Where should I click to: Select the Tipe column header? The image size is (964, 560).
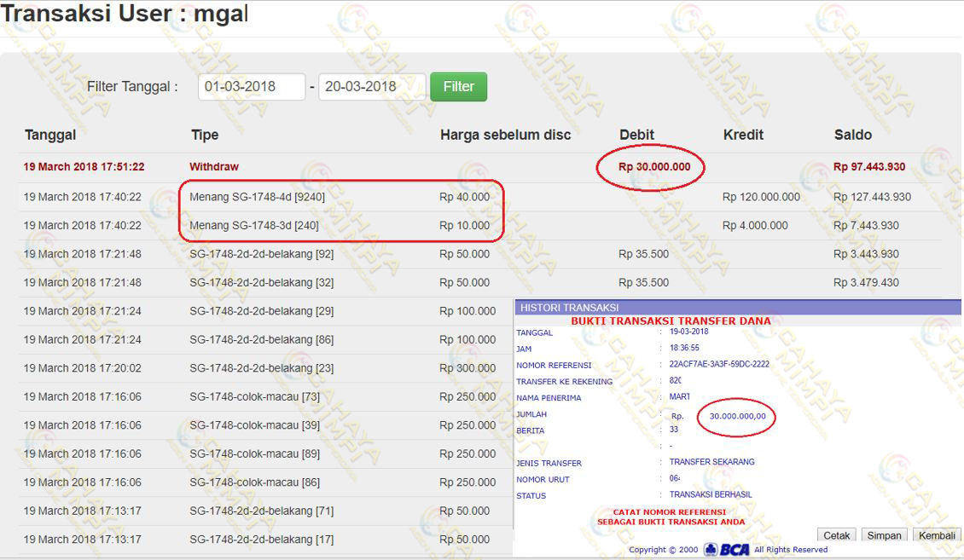tap(205, 135)
